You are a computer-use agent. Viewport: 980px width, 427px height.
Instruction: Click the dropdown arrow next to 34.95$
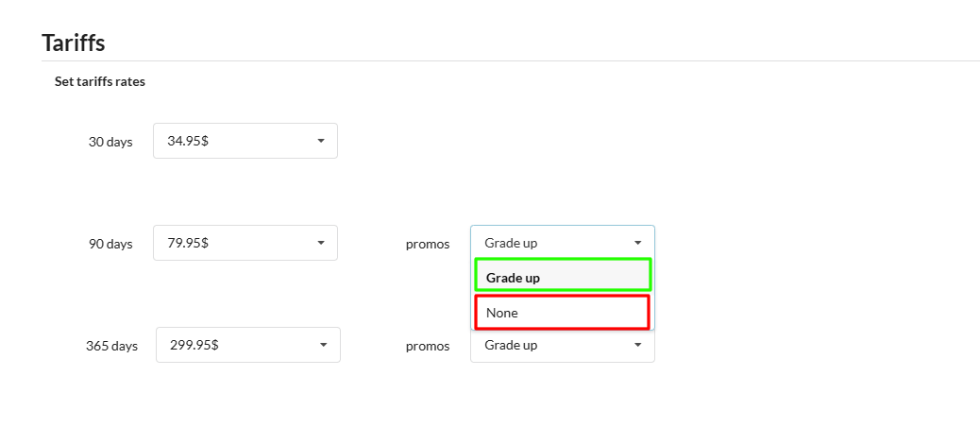coord(321,141)
